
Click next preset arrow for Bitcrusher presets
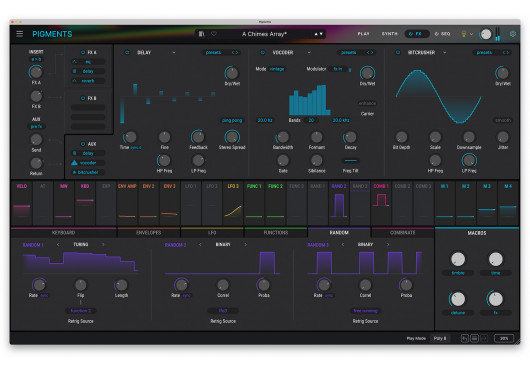508,52
